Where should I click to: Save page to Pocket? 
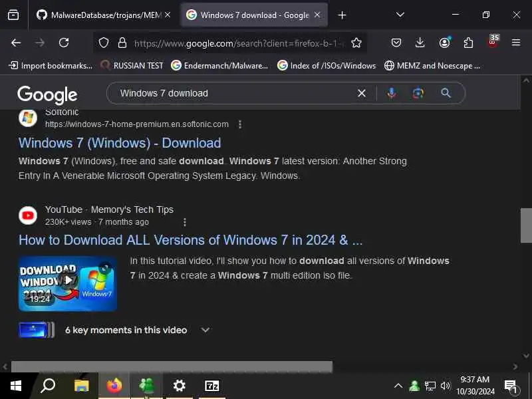(396, 43)
